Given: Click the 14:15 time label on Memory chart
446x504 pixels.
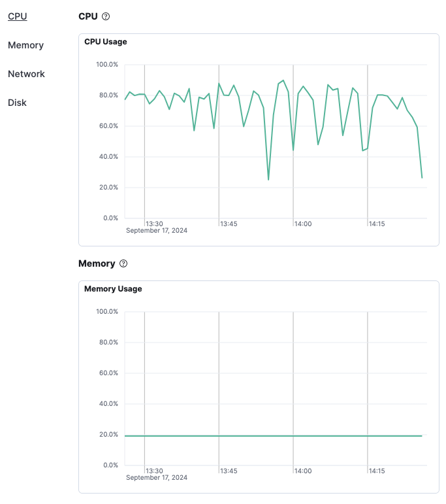Looking at the screenshot, I should (377, 471).
